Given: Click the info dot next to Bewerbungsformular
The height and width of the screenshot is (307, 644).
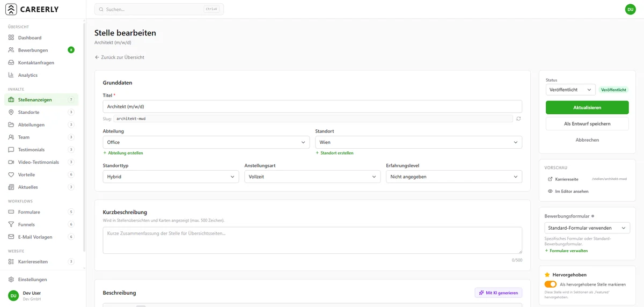Looking at the screenshot, I should click(x=593, y=216).
